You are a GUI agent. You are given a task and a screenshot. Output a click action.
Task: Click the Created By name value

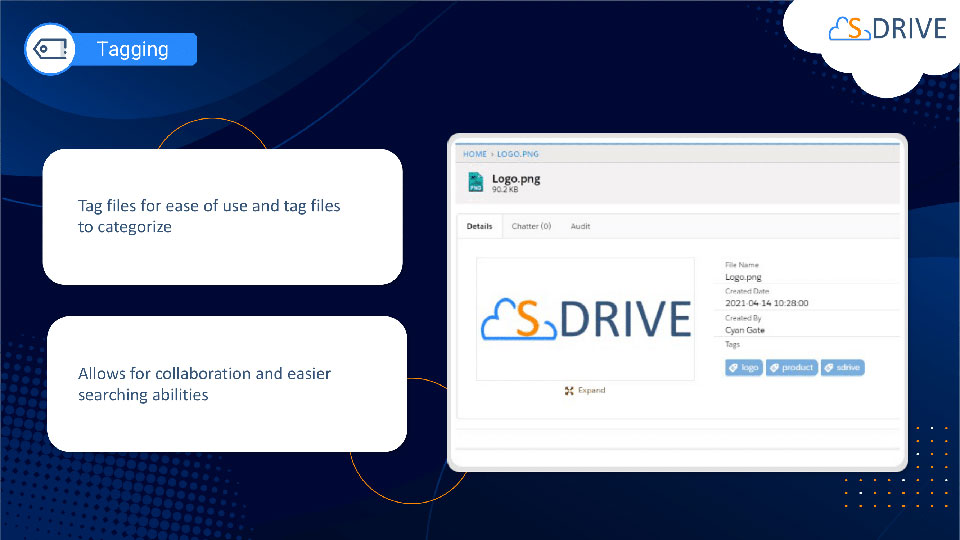point(744,330)
